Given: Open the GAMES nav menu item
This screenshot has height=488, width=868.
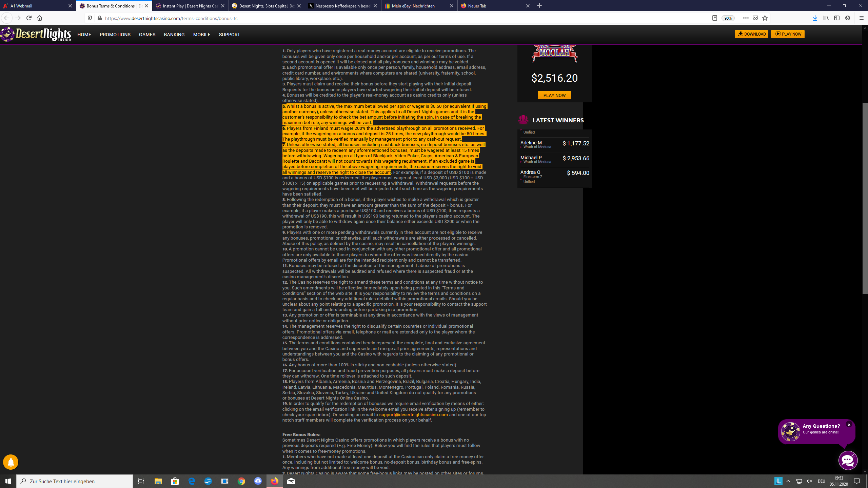Looking at the screenshot, I should point(147,35).
